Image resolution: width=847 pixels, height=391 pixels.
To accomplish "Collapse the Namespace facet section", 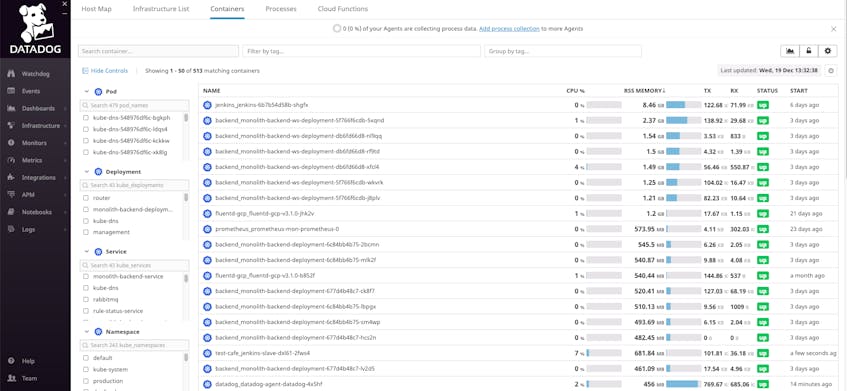I will coord(86,332).
